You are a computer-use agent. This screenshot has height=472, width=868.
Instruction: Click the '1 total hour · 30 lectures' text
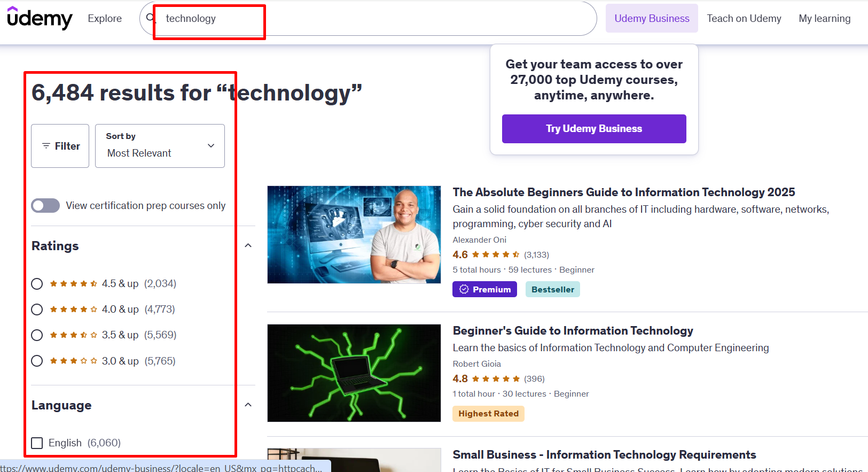[x=499, y=394]
